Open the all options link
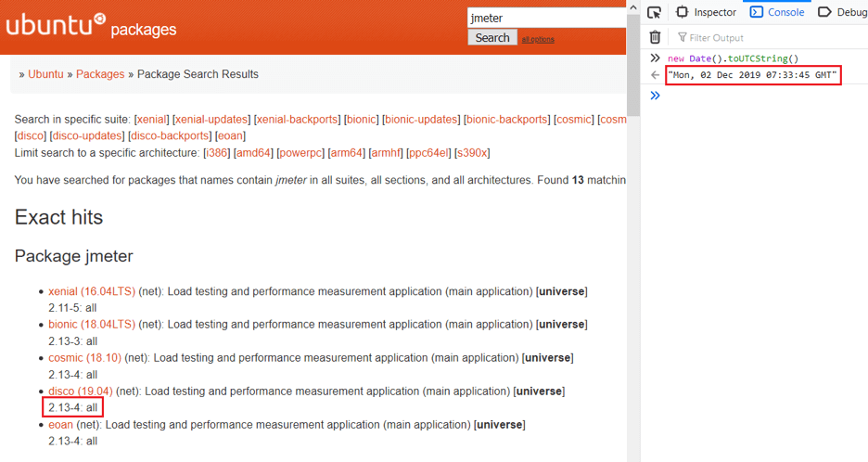The image size is (868, 462). (x=538, y=39)
